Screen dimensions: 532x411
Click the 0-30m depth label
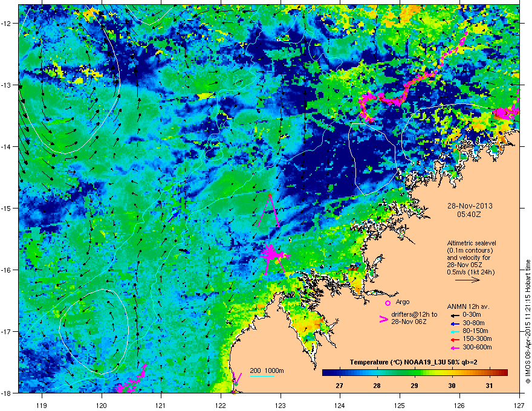tap(472, 315)
